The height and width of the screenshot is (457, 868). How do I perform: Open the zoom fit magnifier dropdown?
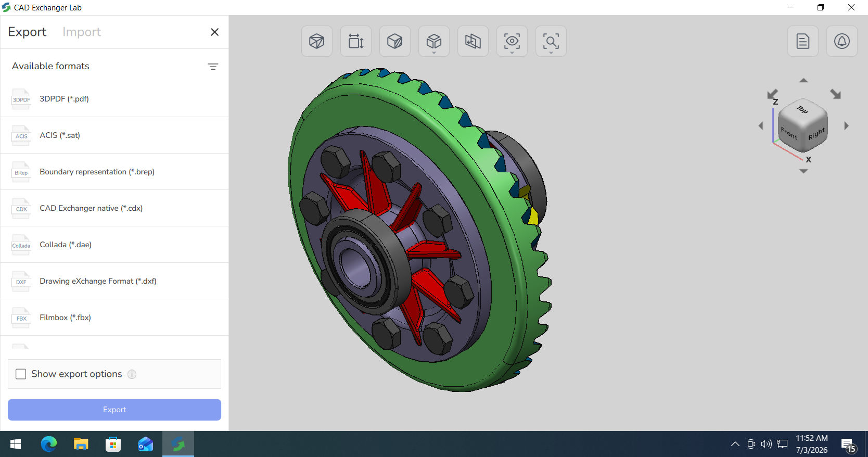click(x=551, y=41)
